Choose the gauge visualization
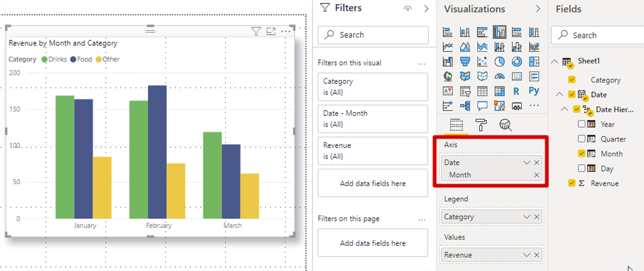 (x=499, y=76)
